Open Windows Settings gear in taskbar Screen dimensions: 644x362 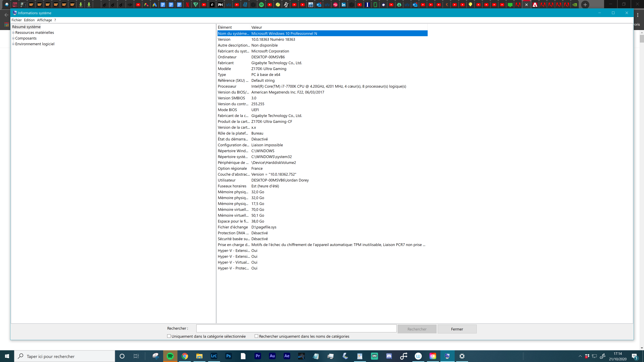click(462, 356)
